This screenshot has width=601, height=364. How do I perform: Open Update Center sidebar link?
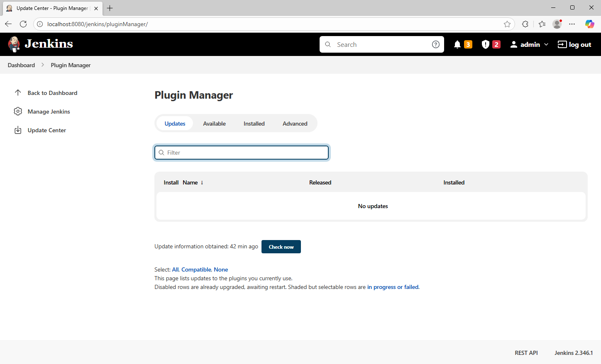click(x=46, y=130)
